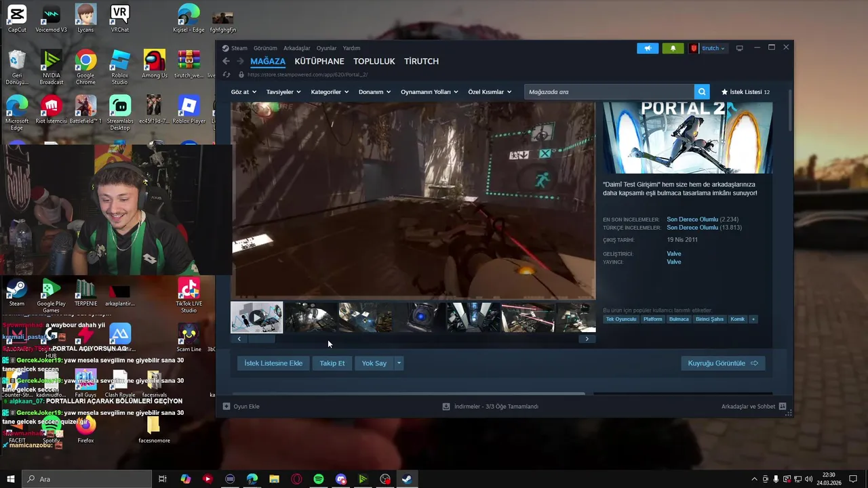
Task: Expand the Tavsiyeler dropdown
Action: 283,91
